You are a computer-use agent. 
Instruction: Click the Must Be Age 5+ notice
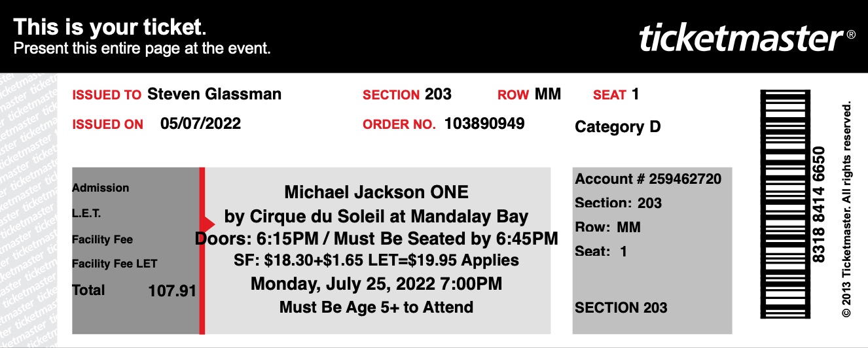[376, 307]
